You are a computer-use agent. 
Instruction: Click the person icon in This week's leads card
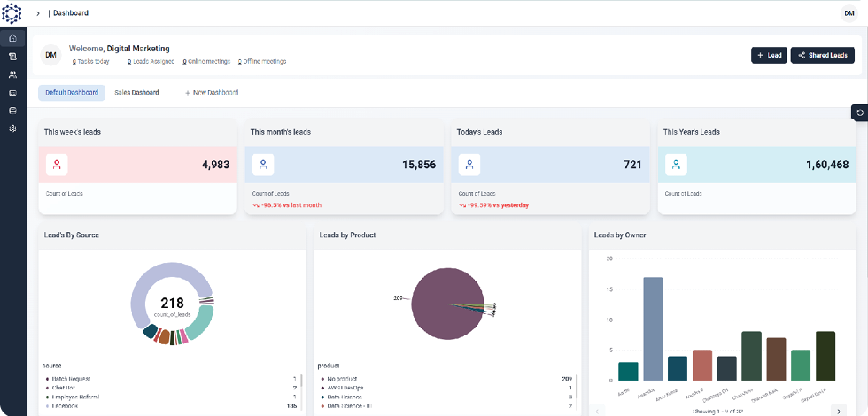tap(57, 165)
